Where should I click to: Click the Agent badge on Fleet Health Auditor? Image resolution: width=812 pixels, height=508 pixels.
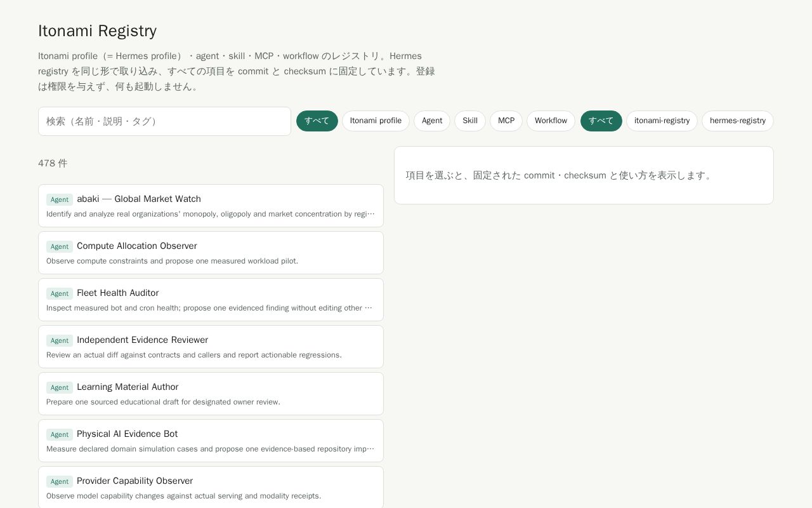point(60,293)
